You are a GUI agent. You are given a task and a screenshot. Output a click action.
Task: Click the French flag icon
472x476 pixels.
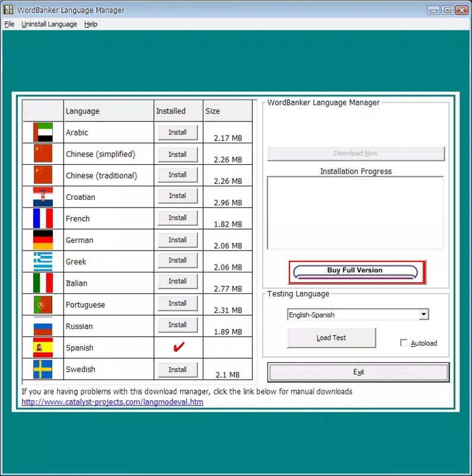[x=43, y=218]
